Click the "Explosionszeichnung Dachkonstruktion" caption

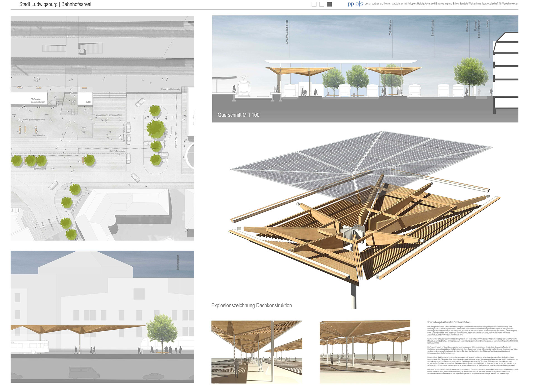pyautogui.click(x=252, y=305)
